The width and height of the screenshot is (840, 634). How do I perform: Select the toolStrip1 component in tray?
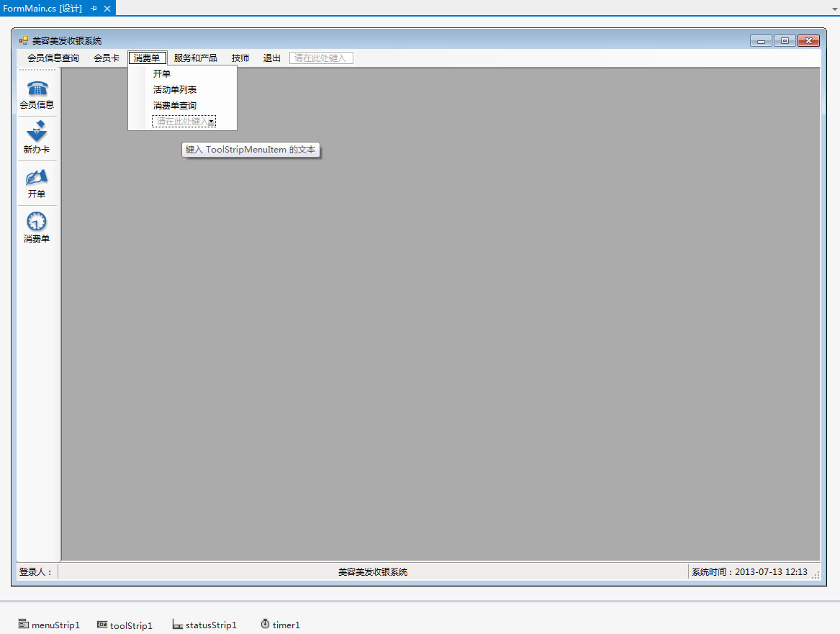pos(125,625)
